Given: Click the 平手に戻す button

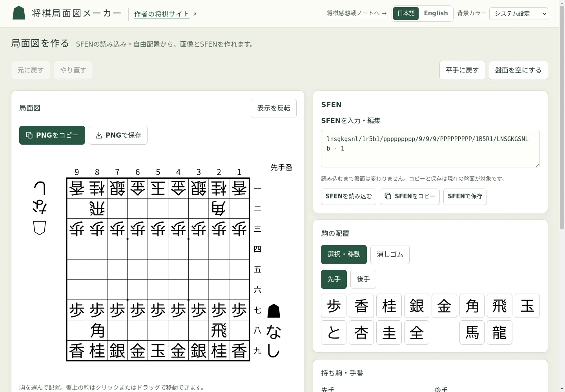Looking at the screenshot, I should coord(462,70).
